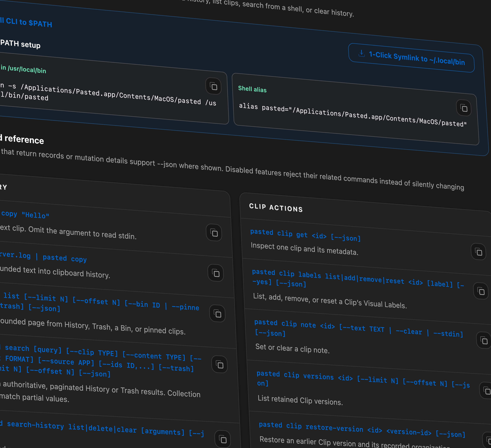Click the 1-Click Symlink to ~/.local/bin button
Image resolution: width=491 pixels, height=448 pixels.
click(x=411, y=58)
